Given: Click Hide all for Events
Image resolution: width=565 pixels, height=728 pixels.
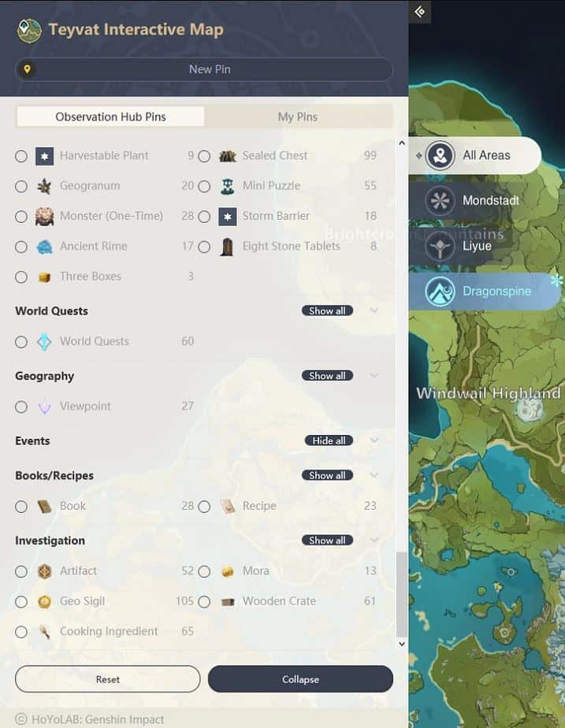Looking at the screenshot, I should (x=329, y=440).
